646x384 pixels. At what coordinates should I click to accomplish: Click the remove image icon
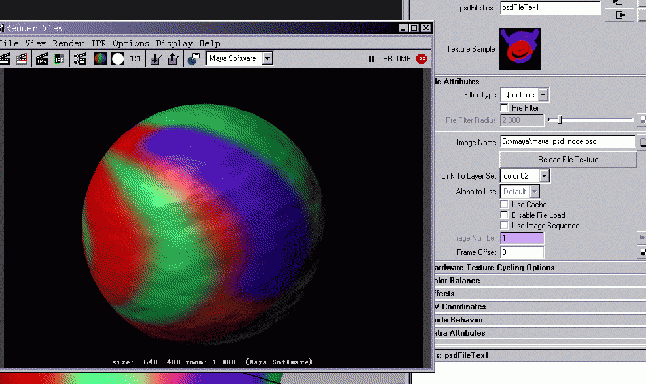pos(173,59)
